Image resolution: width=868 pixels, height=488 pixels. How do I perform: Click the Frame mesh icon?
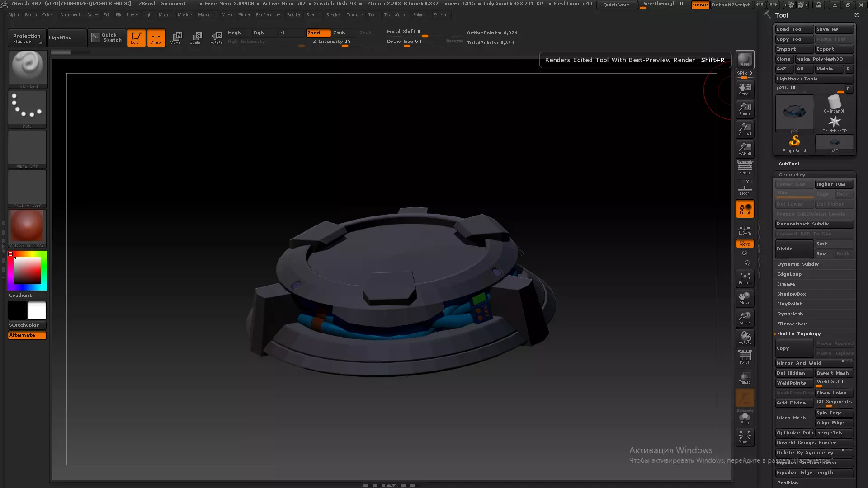745,278
